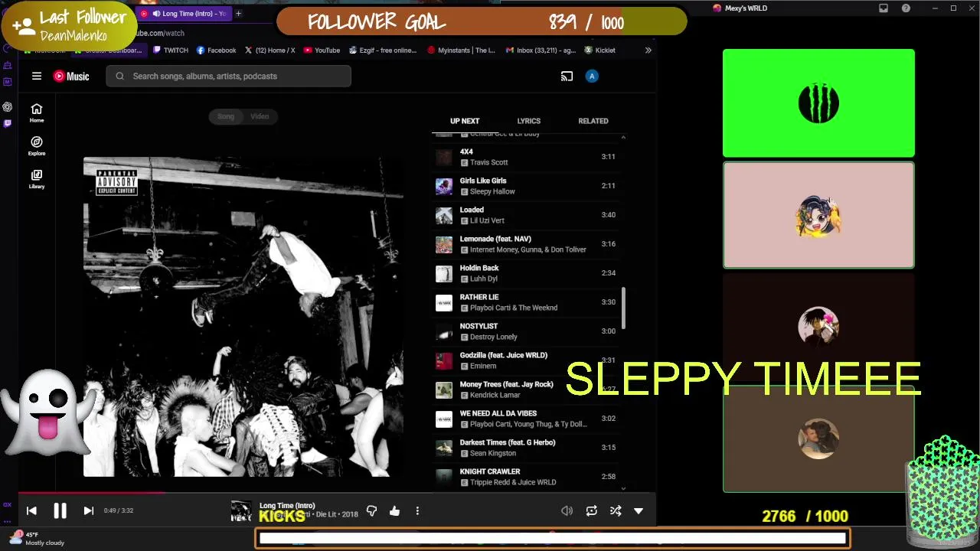Switch to Video mode

(x=260, y=116)
